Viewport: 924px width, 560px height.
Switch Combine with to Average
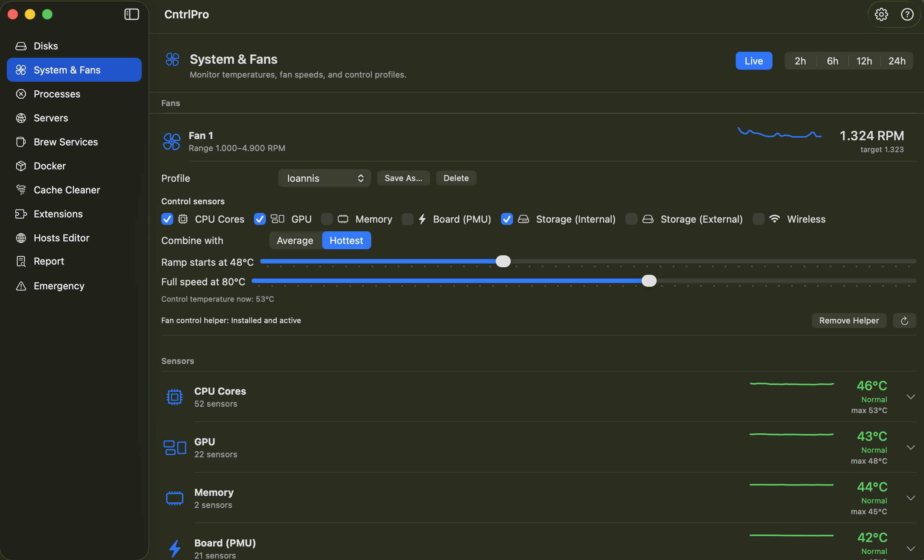pos(295,240)
